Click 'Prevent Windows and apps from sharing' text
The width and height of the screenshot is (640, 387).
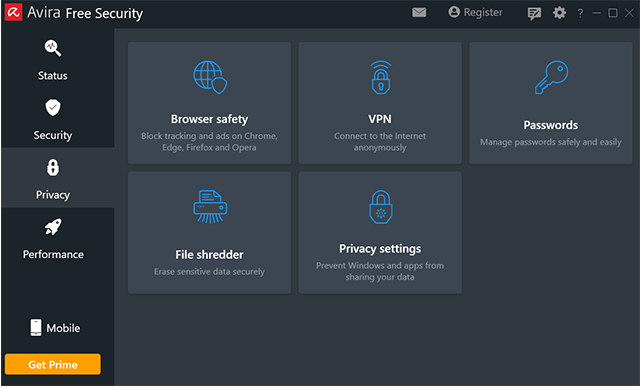380,271
